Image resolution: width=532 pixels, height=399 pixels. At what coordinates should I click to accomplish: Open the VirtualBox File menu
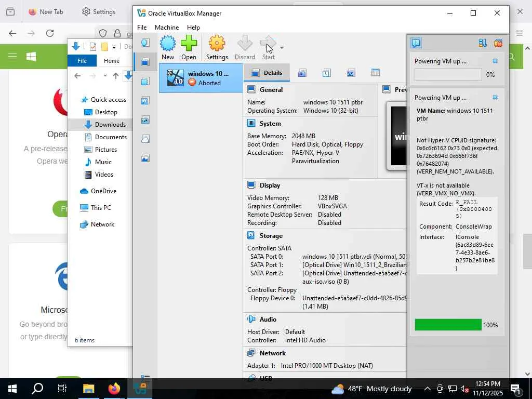(x=142, y=28)
